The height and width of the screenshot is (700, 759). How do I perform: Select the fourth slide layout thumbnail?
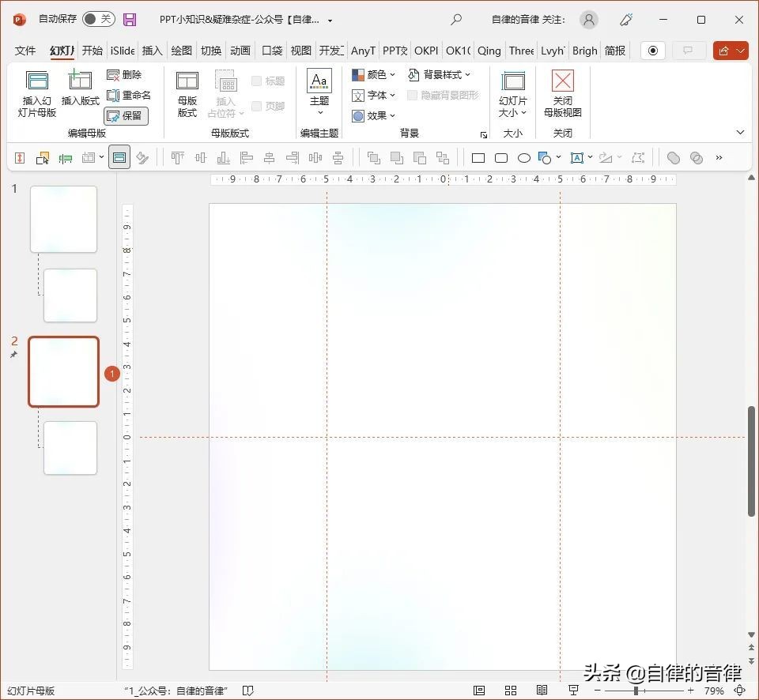tap(70, 448)
